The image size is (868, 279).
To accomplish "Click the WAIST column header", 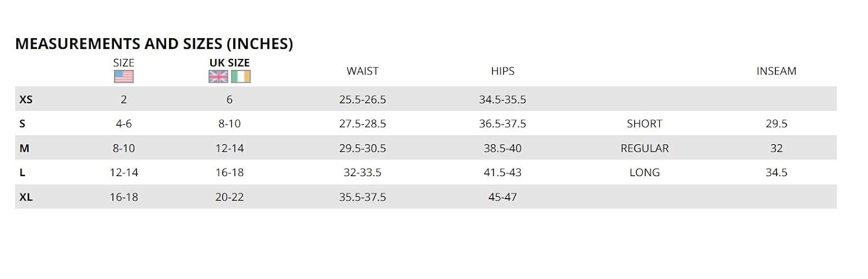I will (362, 71).
